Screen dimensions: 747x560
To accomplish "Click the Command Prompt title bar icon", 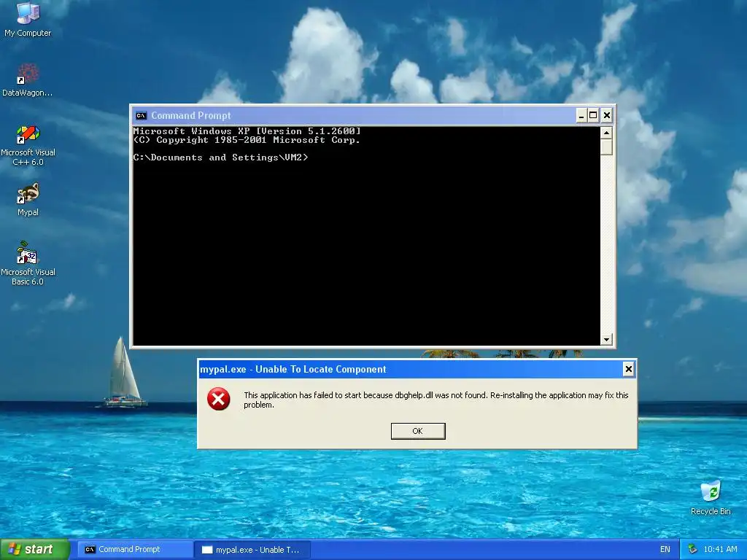I will click(141, 115).
